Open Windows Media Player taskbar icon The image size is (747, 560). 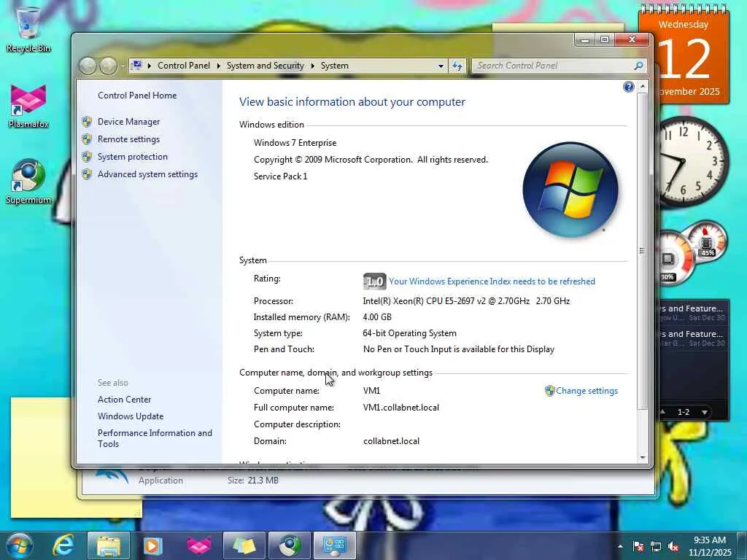[x=153, y=545]
